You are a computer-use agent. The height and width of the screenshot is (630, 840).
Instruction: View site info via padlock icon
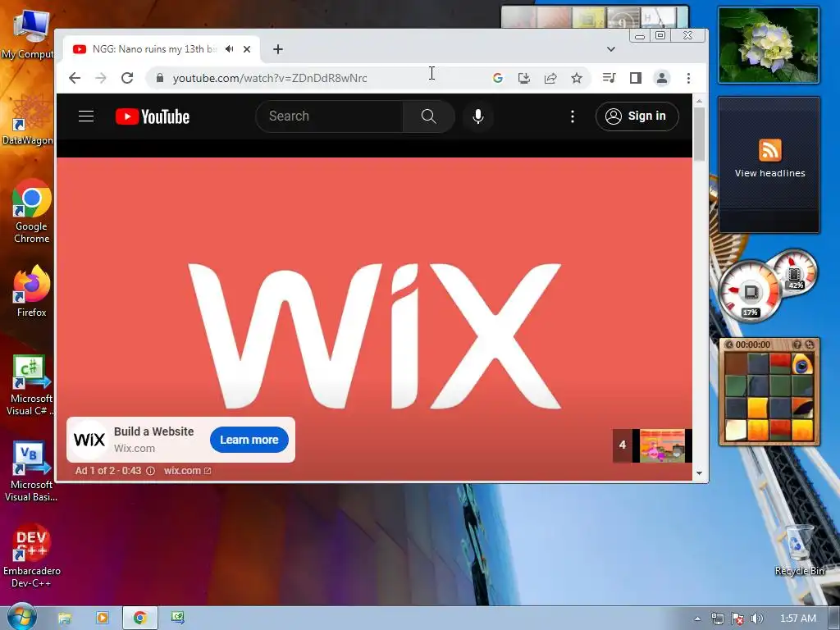click(160, 78)
